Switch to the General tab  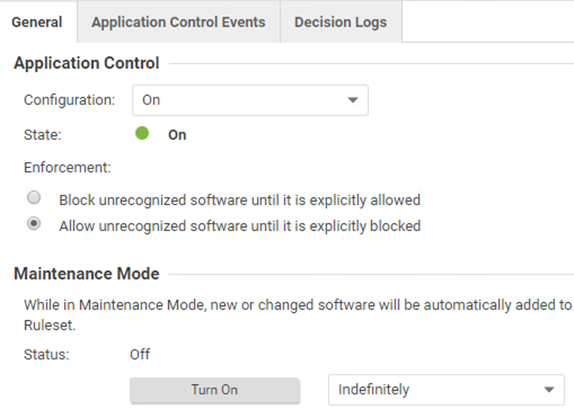pos(37,22)
